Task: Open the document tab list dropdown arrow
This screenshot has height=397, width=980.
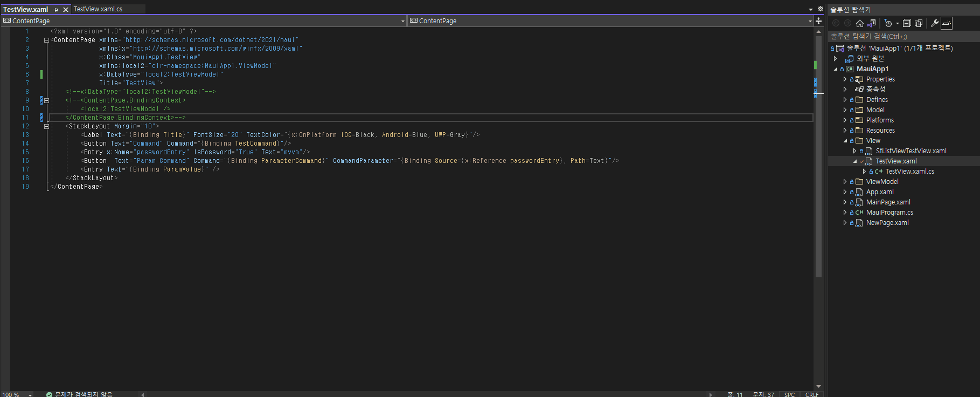Action: [810, 9]
